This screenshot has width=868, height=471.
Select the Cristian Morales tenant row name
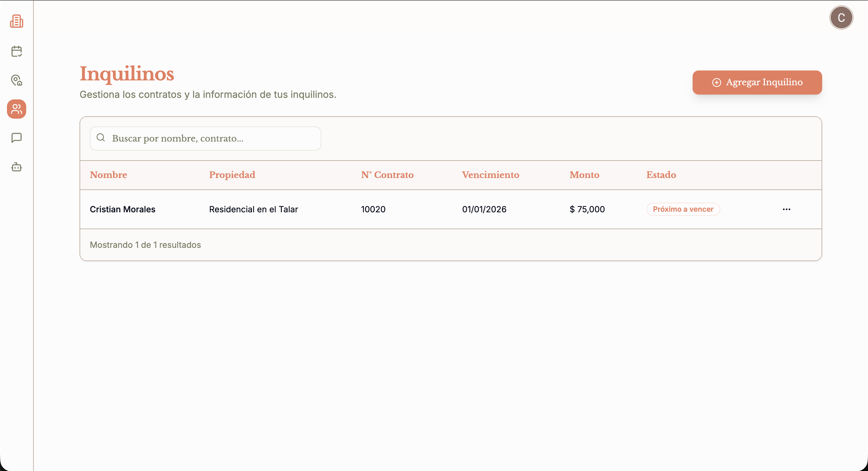point(122,209)
